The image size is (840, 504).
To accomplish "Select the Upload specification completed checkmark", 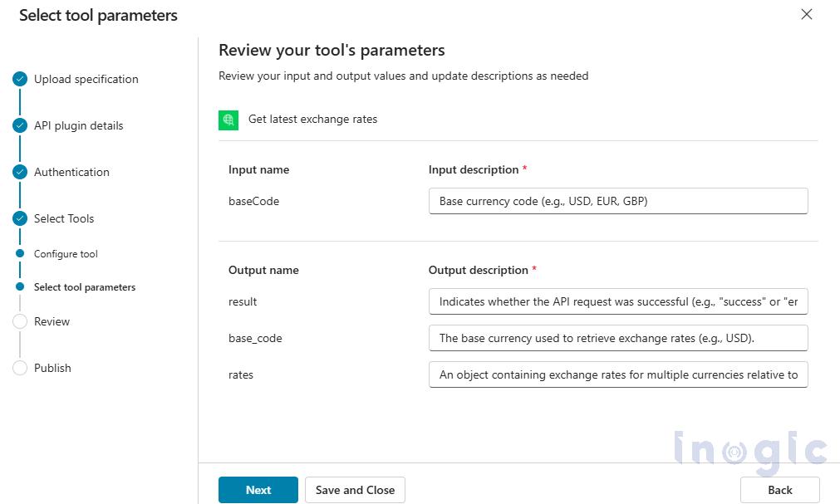I will [x=19, y=79].
